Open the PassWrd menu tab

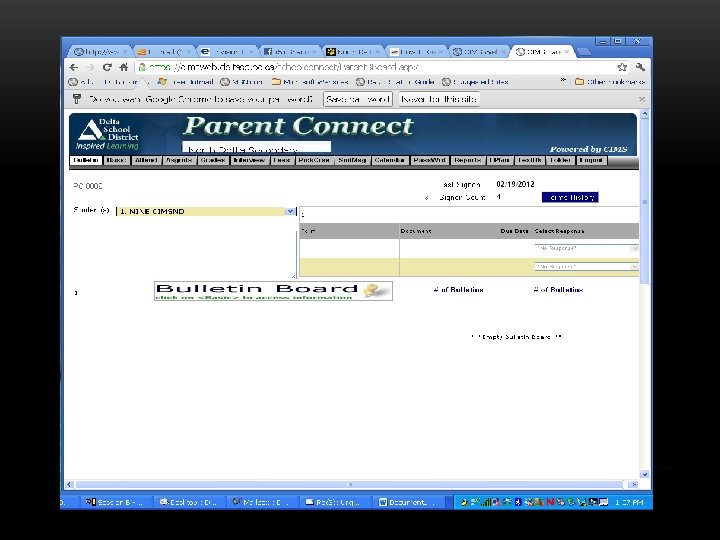coord(429,160)
